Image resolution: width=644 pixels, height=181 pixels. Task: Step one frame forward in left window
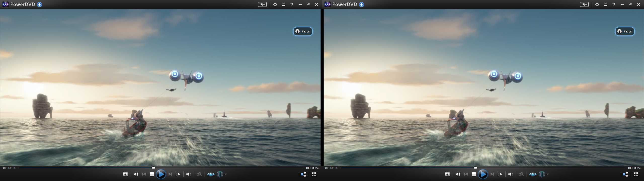(x=178, y=174)
